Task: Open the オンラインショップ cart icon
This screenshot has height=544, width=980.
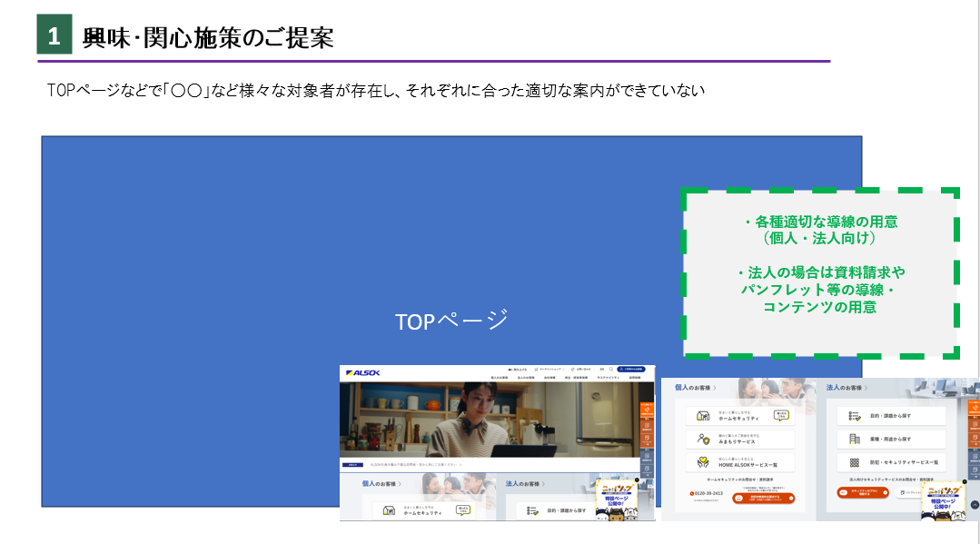Action: tap(536, 369)
